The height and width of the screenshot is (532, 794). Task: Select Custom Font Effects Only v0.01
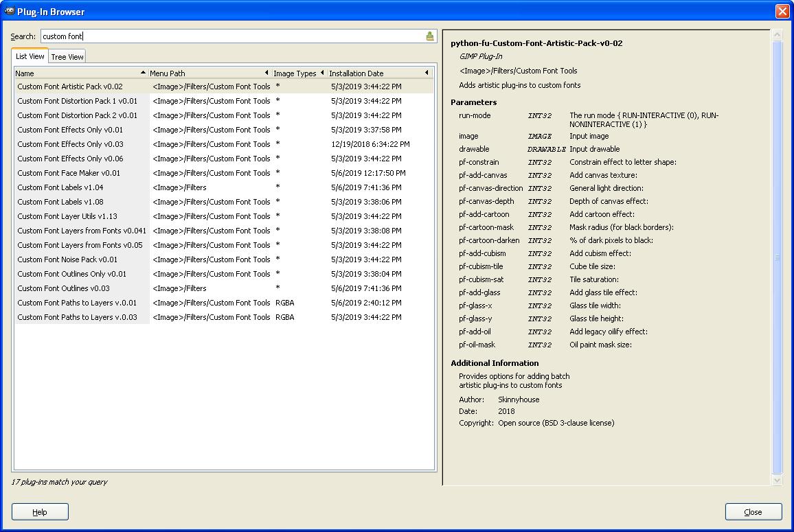point(224,130)
